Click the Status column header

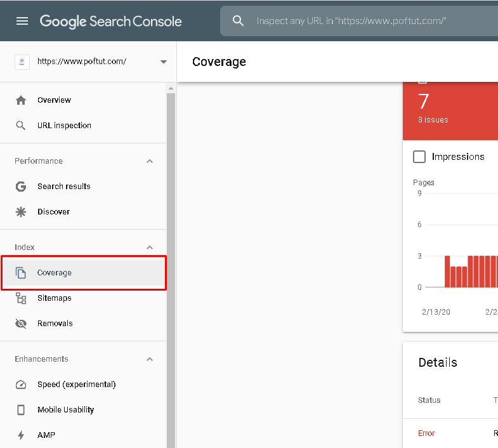click(429, 400)
